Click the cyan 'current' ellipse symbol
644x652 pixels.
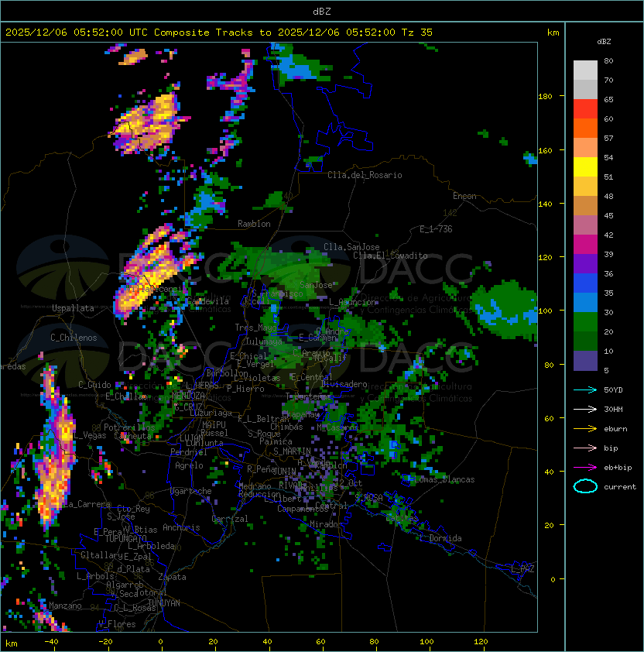(585, 486)
